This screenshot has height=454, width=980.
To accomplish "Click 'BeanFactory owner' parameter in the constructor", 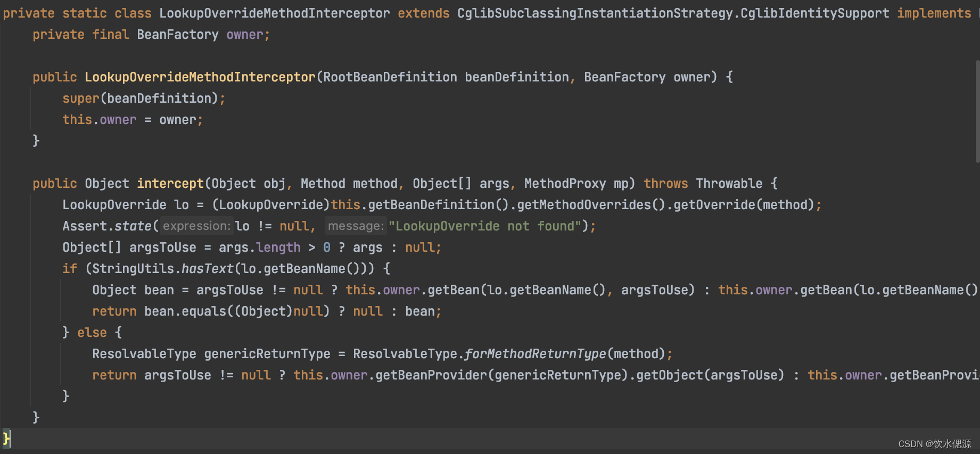I will [x=647, y=77].
